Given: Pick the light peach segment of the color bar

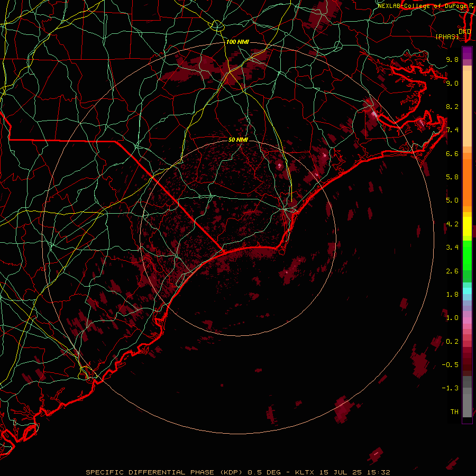Looking at the screenshot, I should point(467,109).
